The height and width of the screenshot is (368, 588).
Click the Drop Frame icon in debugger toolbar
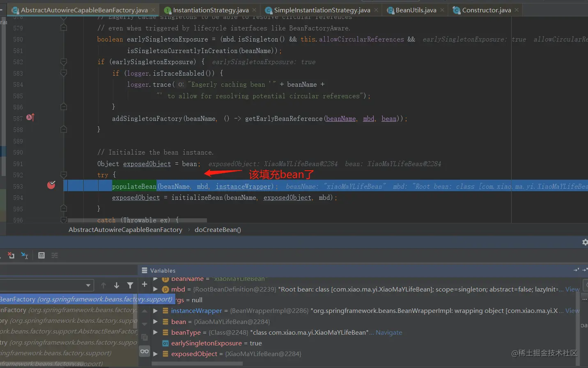[x=11, y=255]
